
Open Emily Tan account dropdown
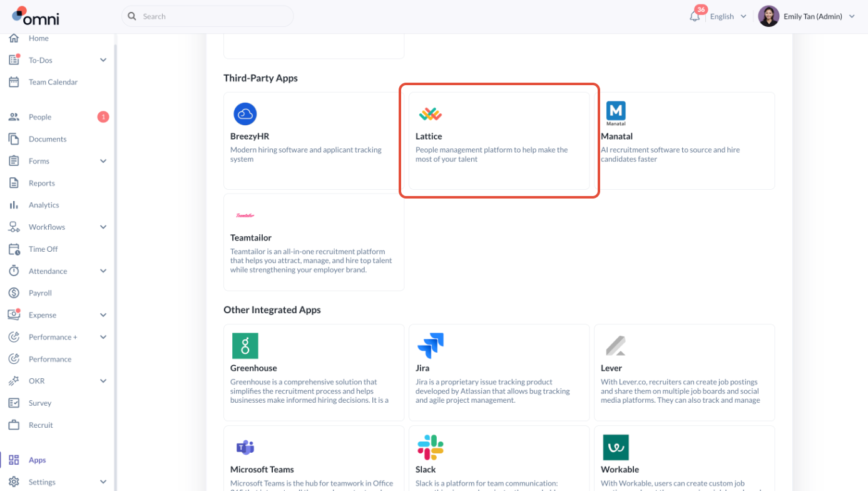[x=807, y=17]
